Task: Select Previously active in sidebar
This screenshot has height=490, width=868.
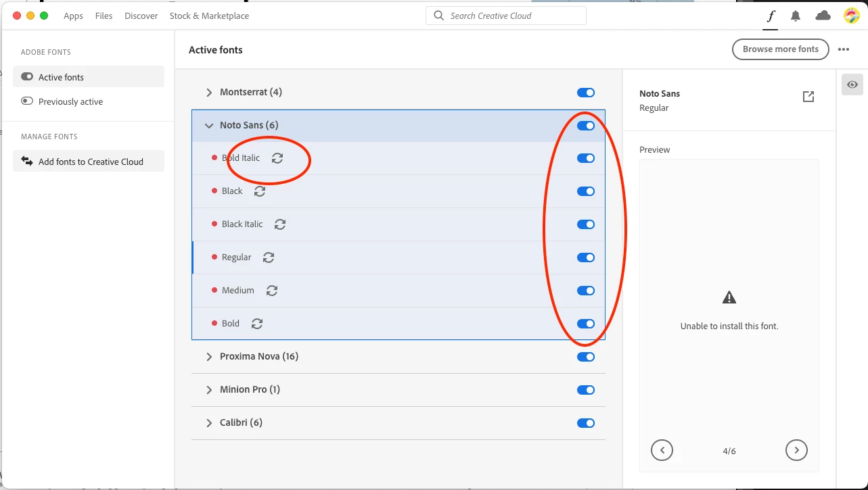Action: tap(89, 101)
